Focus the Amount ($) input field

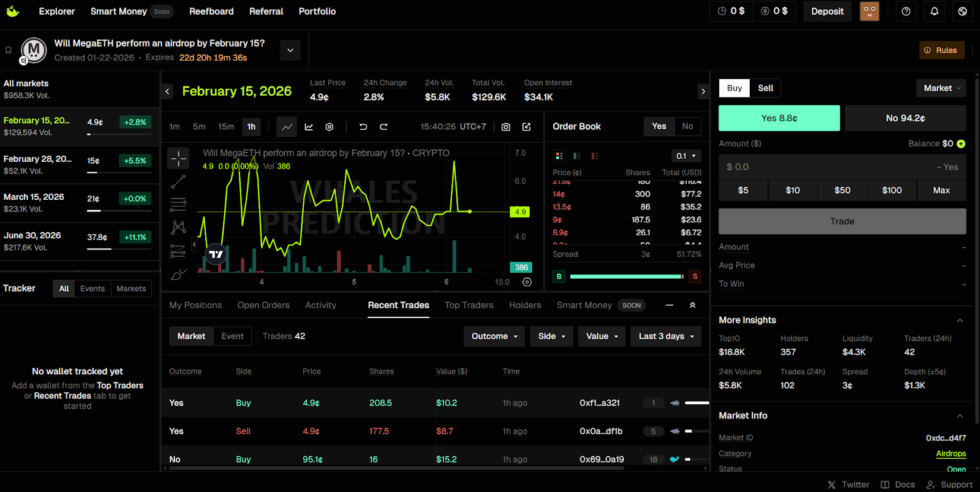(x=842, y=167)
